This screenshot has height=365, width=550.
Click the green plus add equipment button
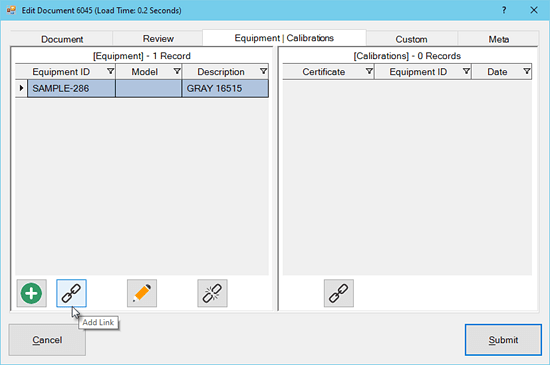(x=32, y=293)
